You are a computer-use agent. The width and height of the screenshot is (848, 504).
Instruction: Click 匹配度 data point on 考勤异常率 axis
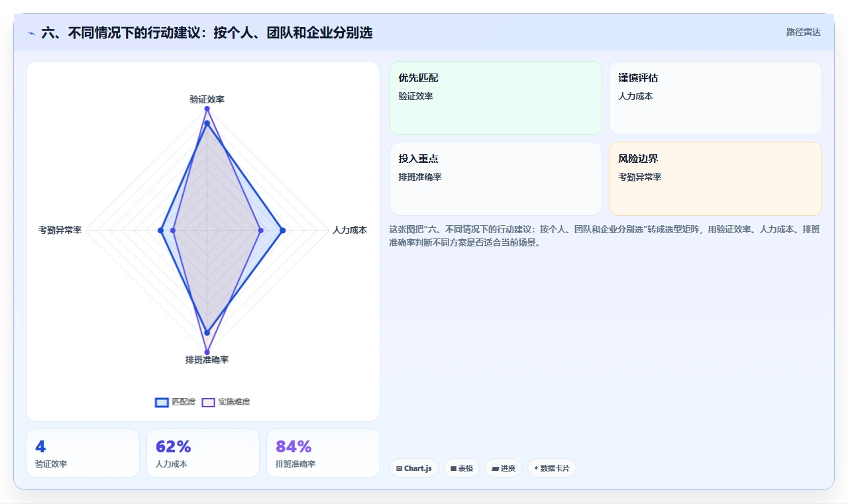coord(160,230)
